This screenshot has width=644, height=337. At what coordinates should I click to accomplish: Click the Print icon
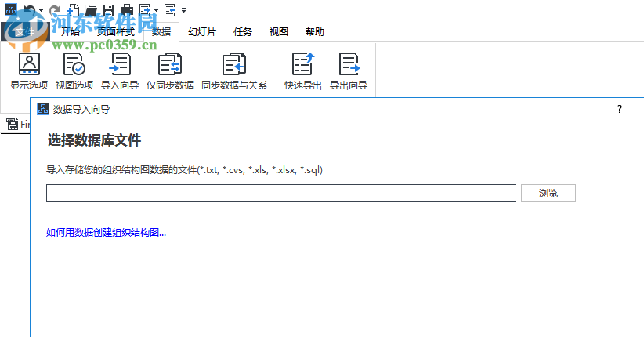tap(127, 10)
